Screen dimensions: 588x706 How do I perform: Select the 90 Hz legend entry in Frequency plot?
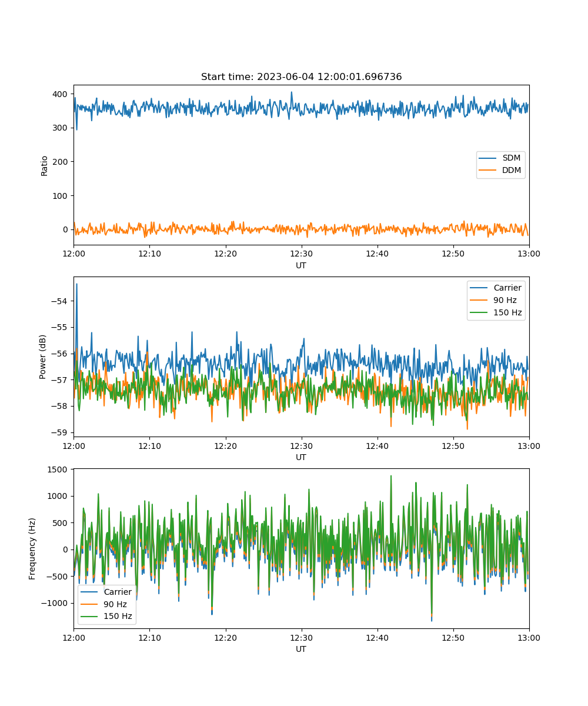pos(104,604)
